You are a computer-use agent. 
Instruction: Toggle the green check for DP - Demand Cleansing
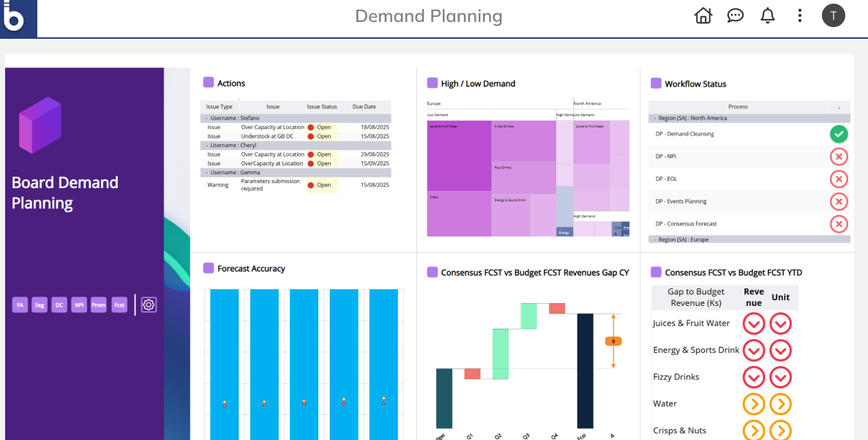pyautogui.click(x=839, y=134)
